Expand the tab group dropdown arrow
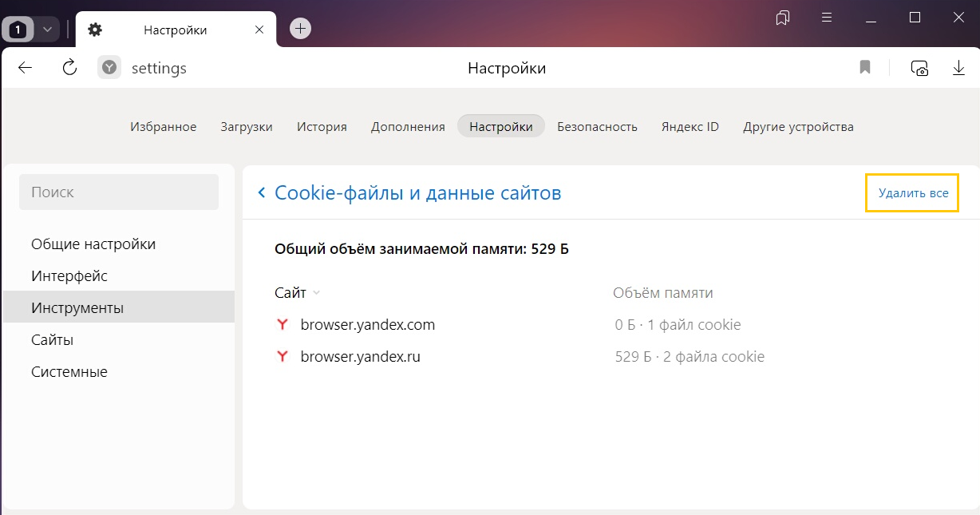980x515 pixels. 47,30
